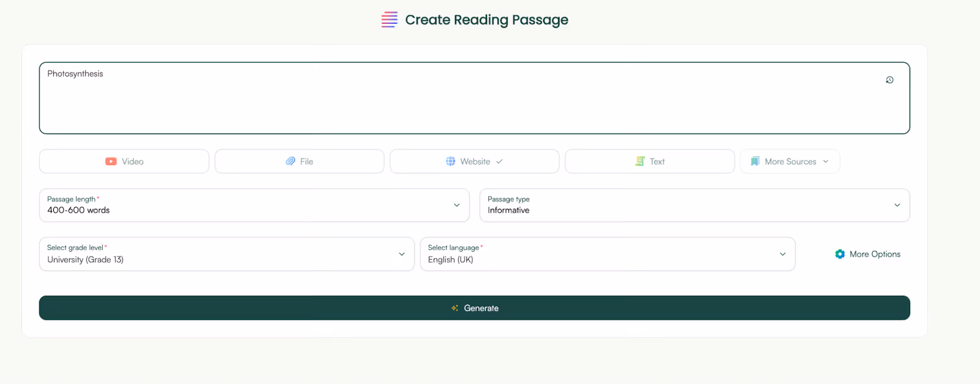
Task: Open the Passage length dropdown
Action: pos(254,205)
